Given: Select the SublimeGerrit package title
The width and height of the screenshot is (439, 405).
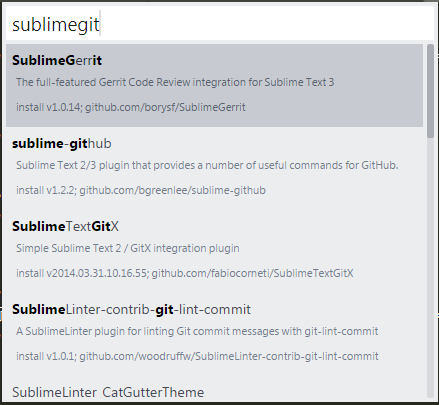Looking at the screenshot, I should tap(57, 61).
